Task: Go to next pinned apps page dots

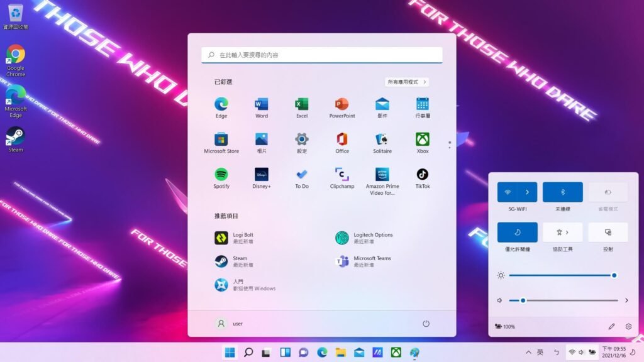Action: 449,145
